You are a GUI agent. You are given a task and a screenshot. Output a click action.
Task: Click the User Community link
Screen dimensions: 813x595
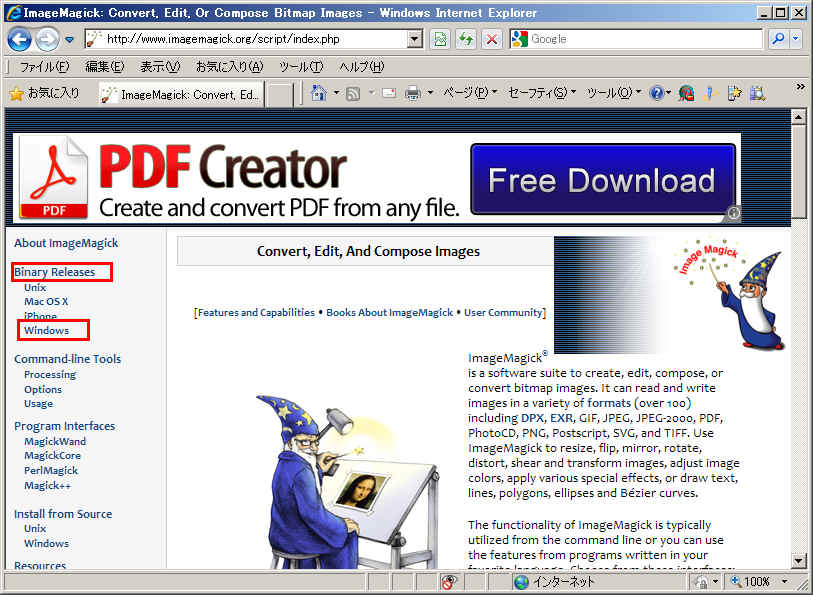[503, 313]
